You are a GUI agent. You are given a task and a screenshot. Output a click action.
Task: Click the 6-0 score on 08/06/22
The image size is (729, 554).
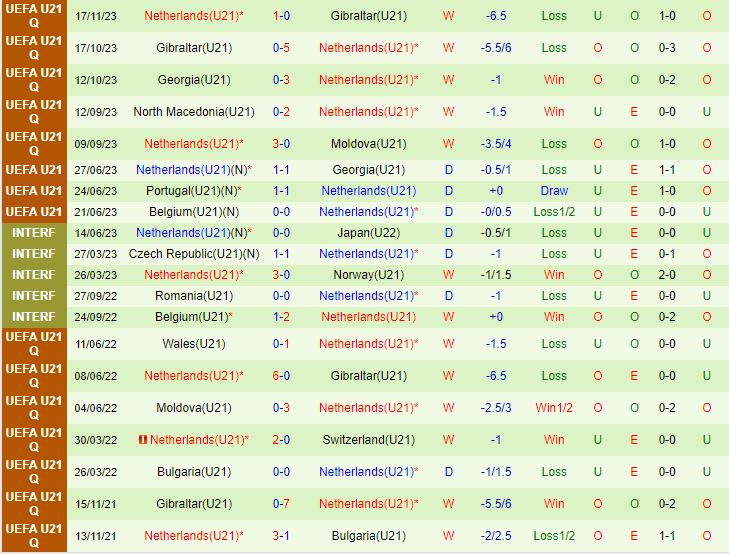tap(281, 376)
